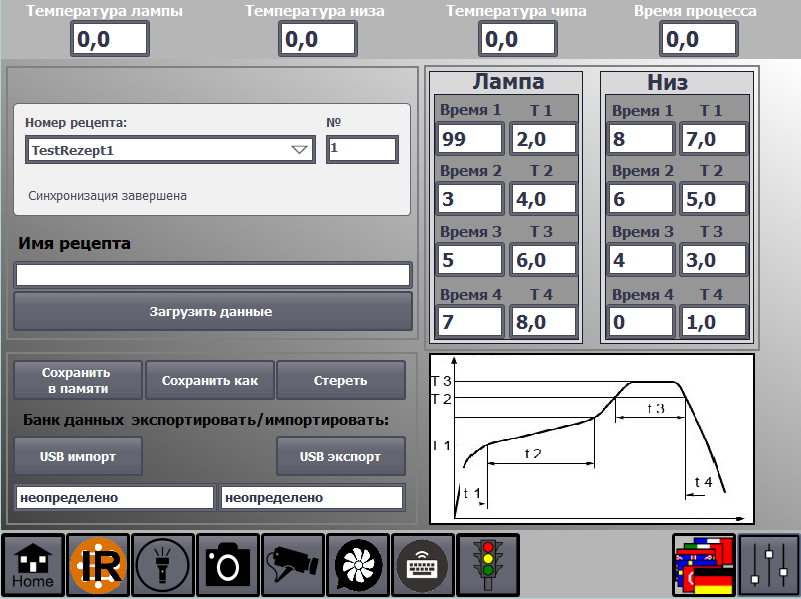801x599 pixels.
Task: Click the flashlight lamp icon
Action: [163, 565]
